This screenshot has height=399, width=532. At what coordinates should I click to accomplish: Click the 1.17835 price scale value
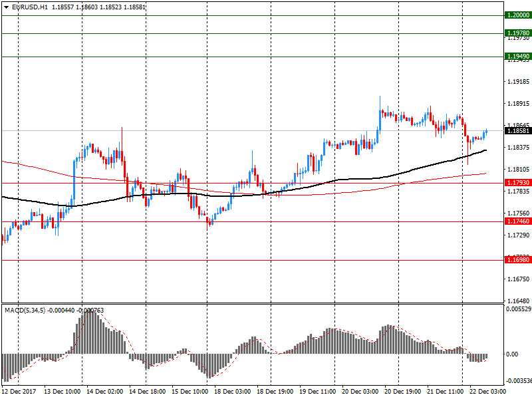pyautogui.click(x=518, y=192)
